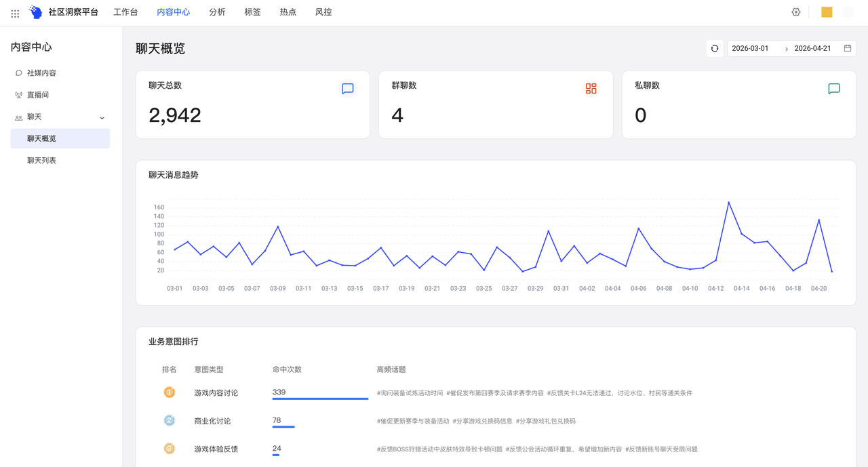This screenshot has width=868, height=467.
Task: Click the #分享游戏礼包兑换码 topic tag
Action: pos(545,421)
